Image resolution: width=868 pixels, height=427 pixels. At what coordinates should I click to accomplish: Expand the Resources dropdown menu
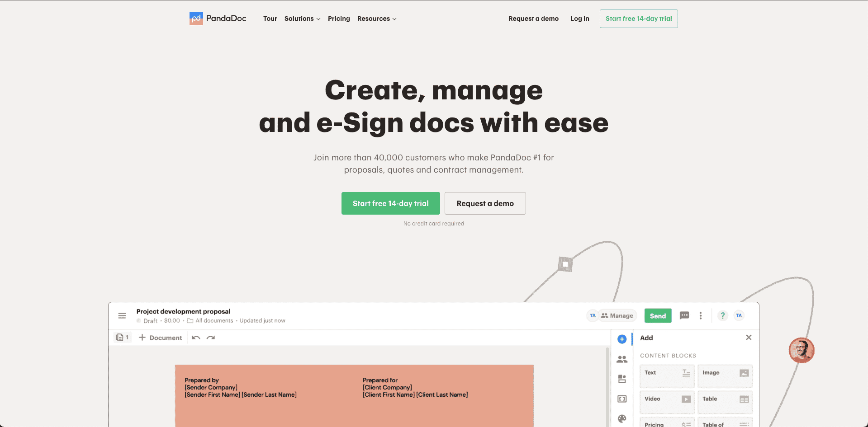pos(377,19)
